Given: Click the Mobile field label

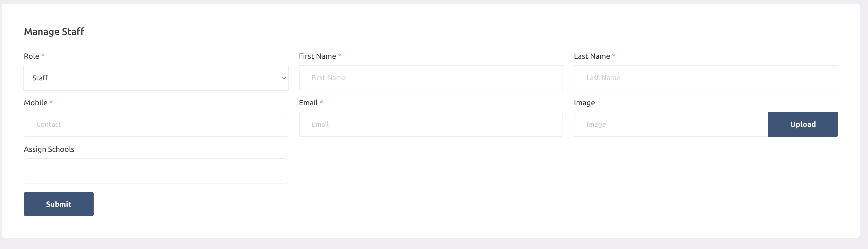Looking at the screenshot, I should 35,103.
